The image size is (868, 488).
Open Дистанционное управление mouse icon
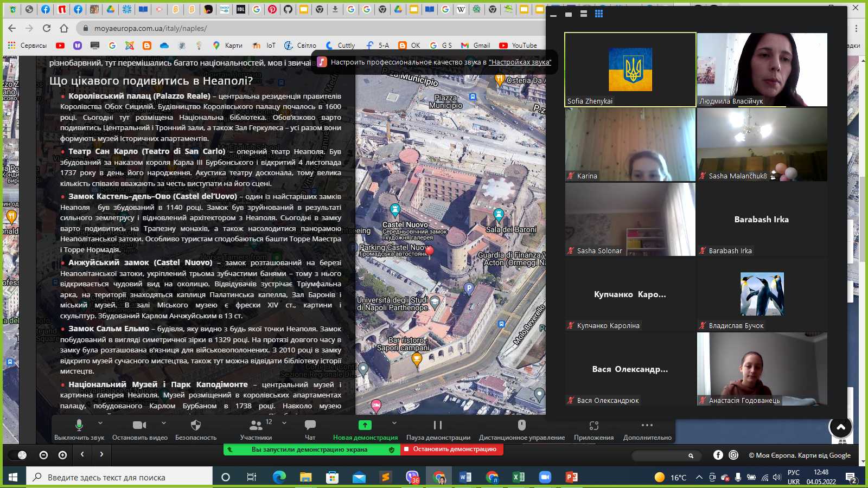point(521,425)
